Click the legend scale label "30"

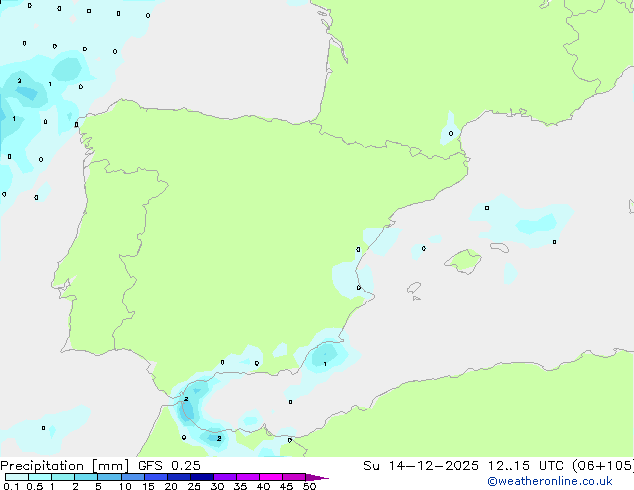(217, 486)
